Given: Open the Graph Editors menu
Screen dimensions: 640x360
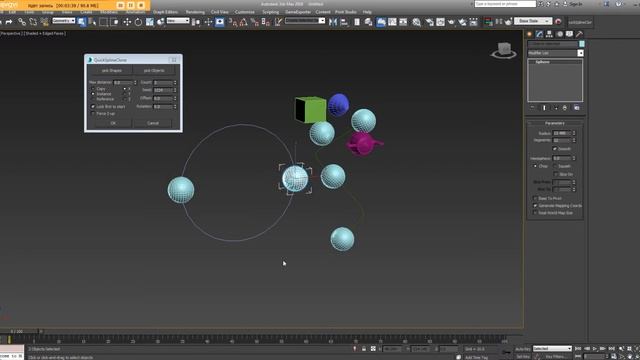Looking at the screenshot, I should (165, 12).
